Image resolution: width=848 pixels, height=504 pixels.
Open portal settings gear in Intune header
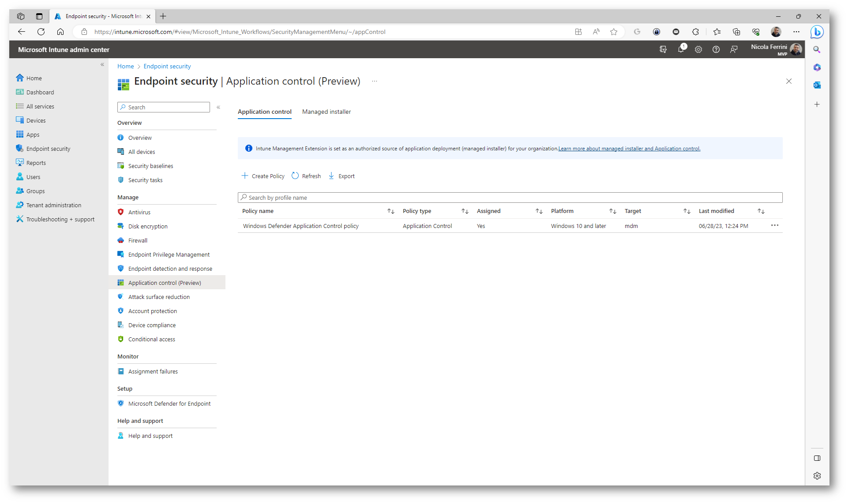698,49
